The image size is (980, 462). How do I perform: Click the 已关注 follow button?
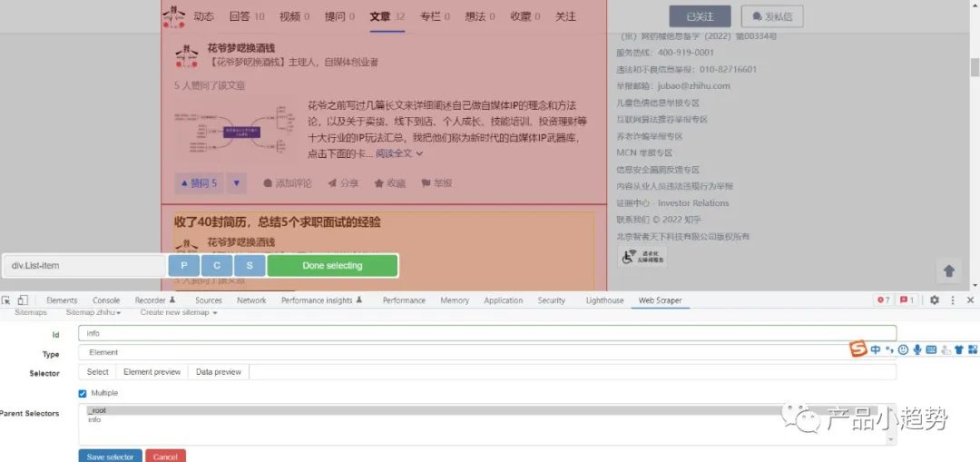tap(700, 17)
